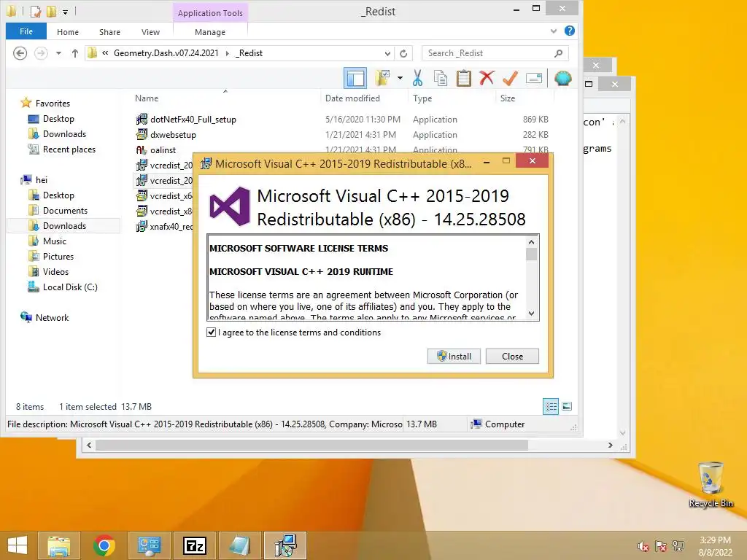The height and width of the screenshot is (560, 747).
Task: Open 7-Zip from taskbar
Action: point(194,545)
